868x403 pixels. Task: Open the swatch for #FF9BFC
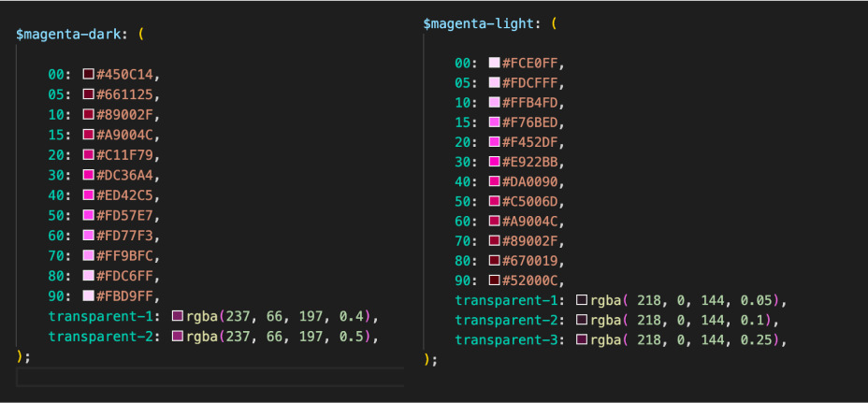pyautogui.click(x=89, y=255)
